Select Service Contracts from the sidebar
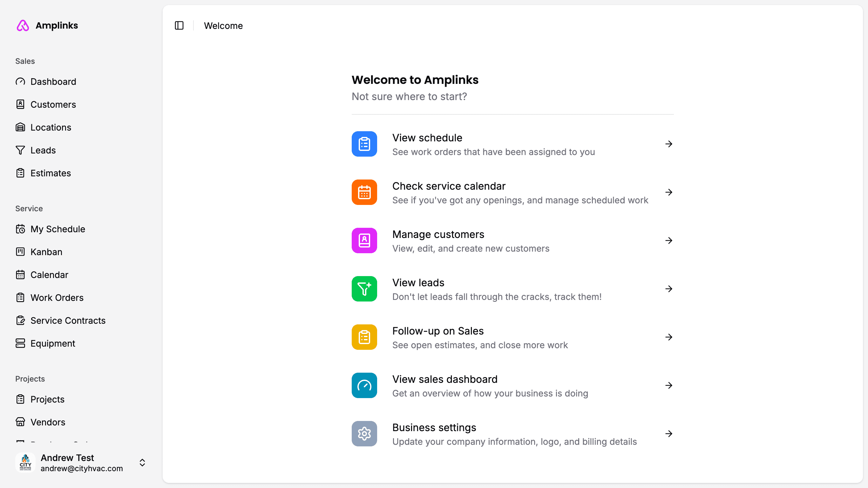The height and width of the screenshot is (488, 868). coord(68,321)
